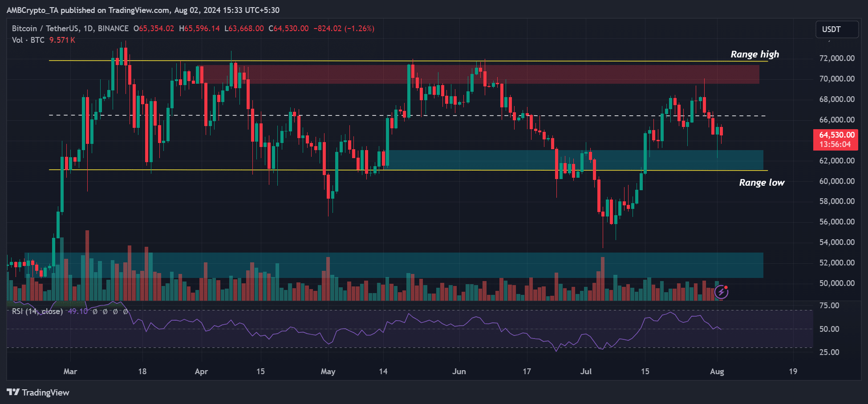Click the Bitcoin / TetherUS symbol title

point(70,29)
